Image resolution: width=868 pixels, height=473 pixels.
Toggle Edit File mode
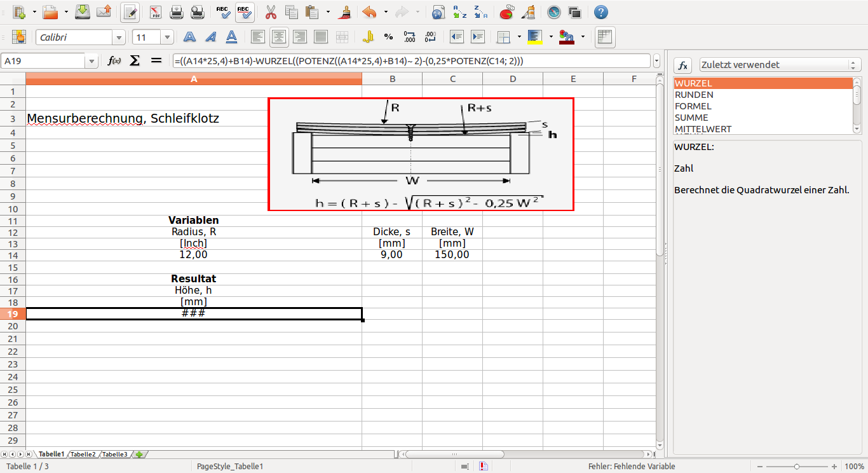tap(130, 11)
